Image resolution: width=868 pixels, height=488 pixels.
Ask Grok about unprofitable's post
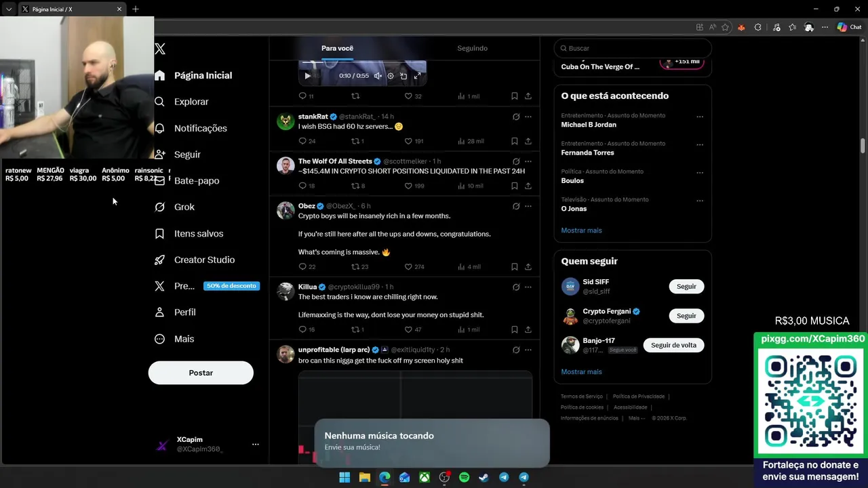516,350
